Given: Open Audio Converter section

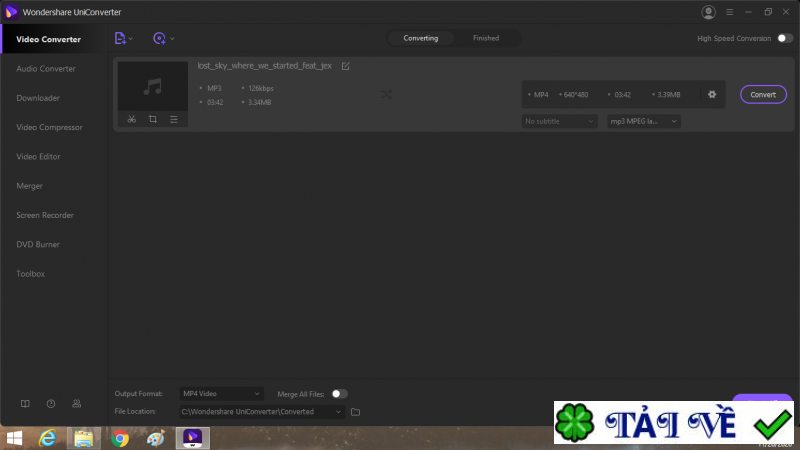Looking at the screenshot, I should [46, 68].
